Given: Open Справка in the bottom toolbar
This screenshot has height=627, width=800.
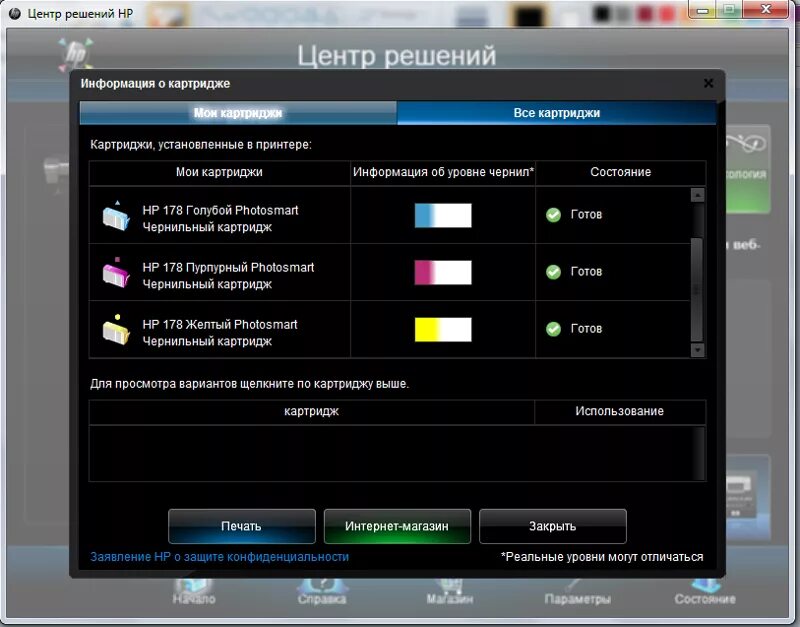Looking at the screenshot, I should click(x=321, y=592).
